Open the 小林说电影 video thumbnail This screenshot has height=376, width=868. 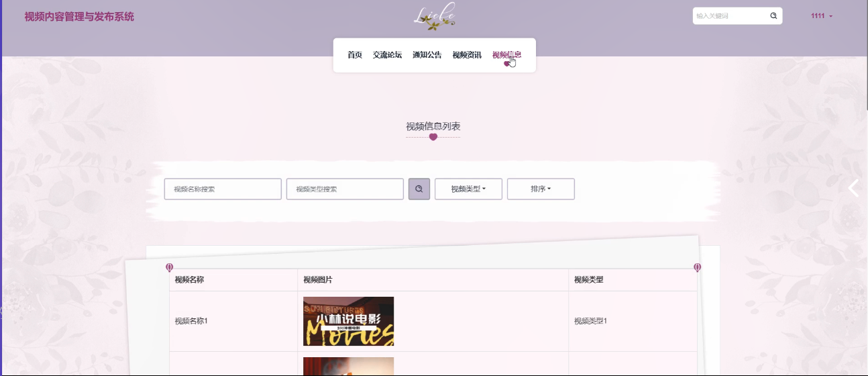tap(348, 321)
